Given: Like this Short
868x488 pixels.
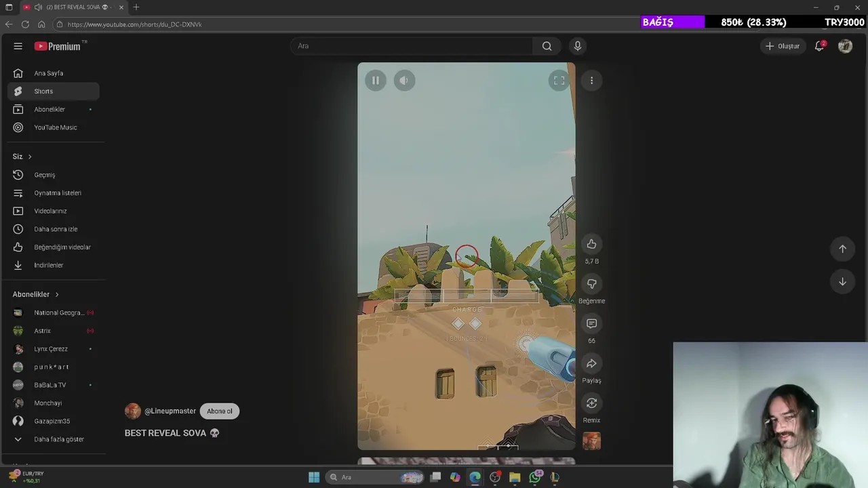Looking at the screenshot, I should click(591, 244).
